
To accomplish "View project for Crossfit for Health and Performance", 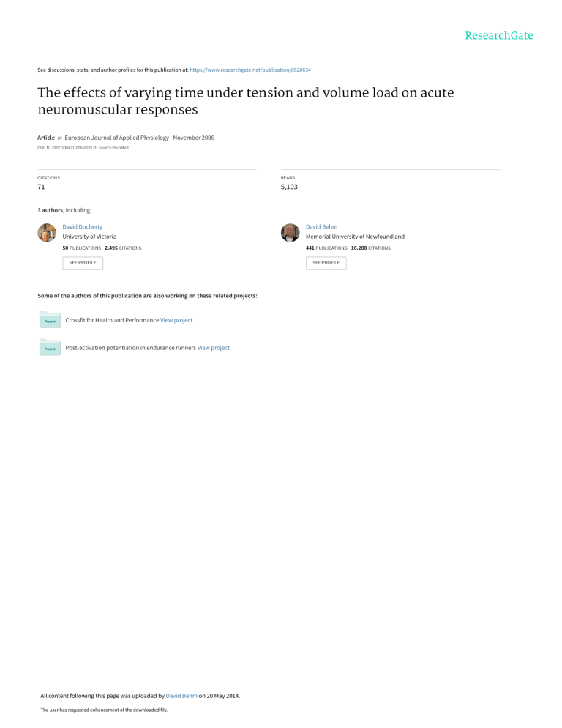I will [x=176, y=320].
